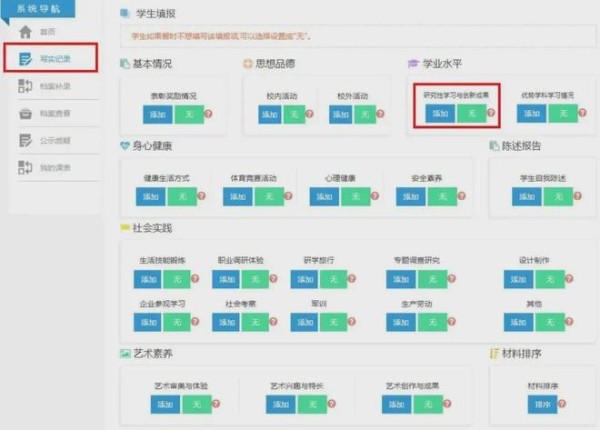Click the 首页 home icon in sidebar

pos(25,32)
